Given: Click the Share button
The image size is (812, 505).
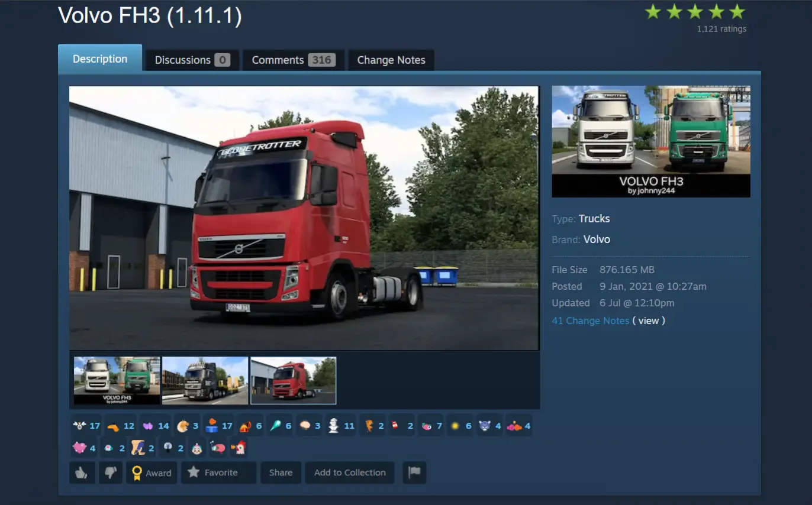Looking at the screenshot, I should tap(281, 472).
